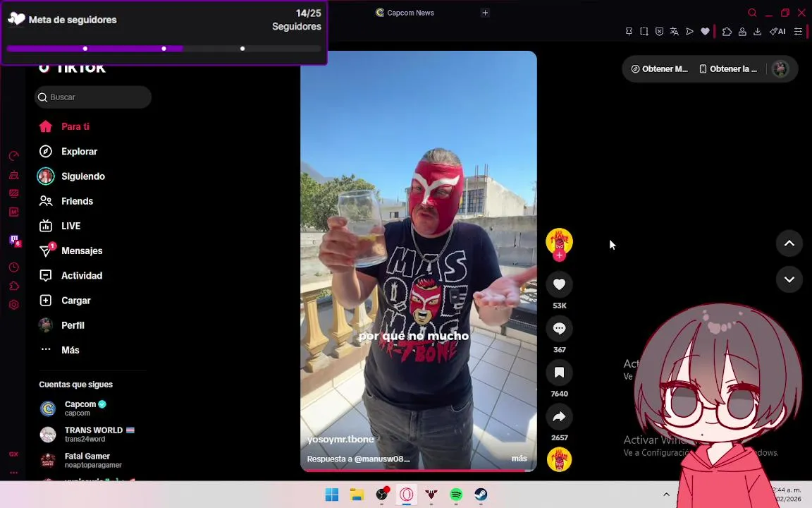Open Settings gear in left sidebar
Viewport: 812px width, 508px height.
(x=14, y=305)
